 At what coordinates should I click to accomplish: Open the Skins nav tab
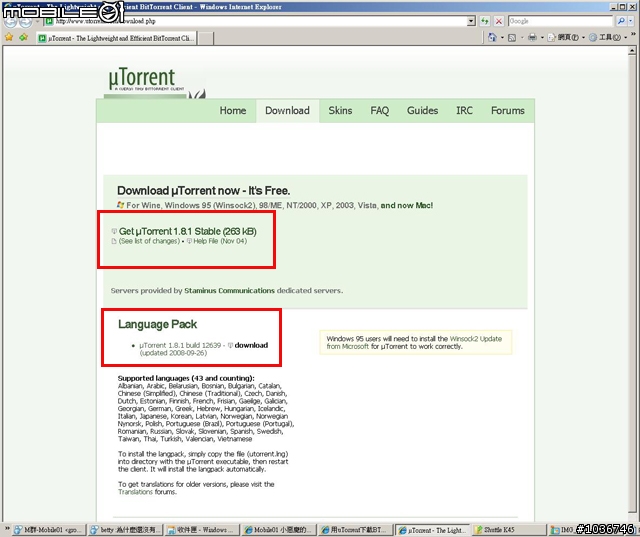coord(340,111)
